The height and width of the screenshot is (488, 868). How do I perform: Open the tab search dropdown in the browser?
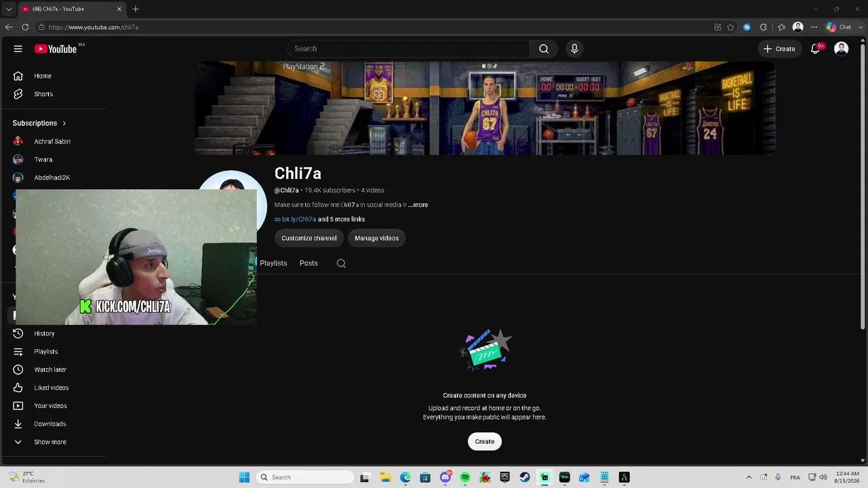tap(9, 9)
